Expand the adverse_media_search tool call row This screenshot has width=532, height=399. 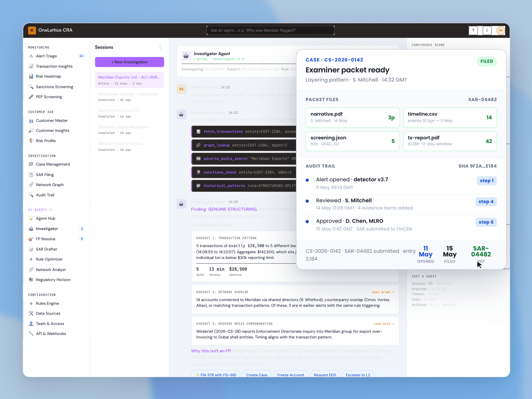point(244,159)
